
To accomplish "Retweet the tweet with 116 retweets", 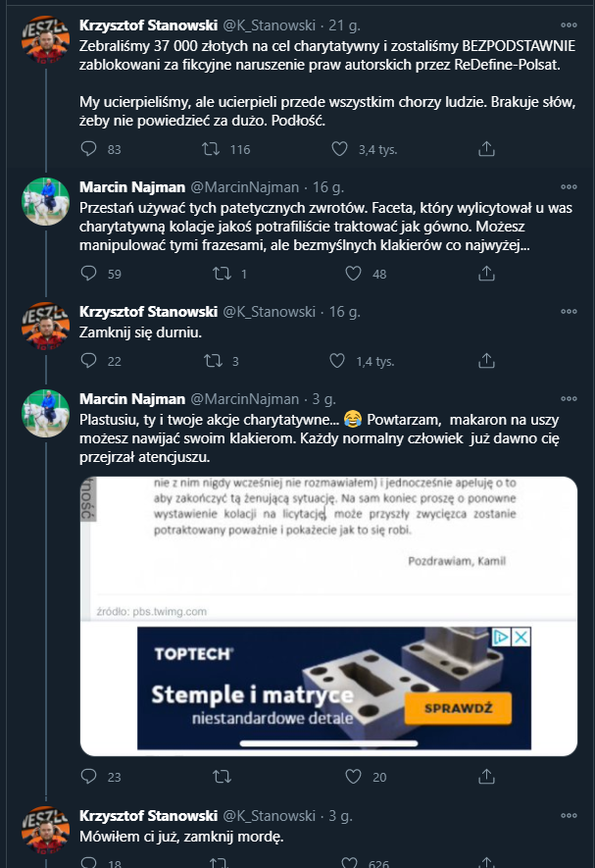I will point(210,149).
